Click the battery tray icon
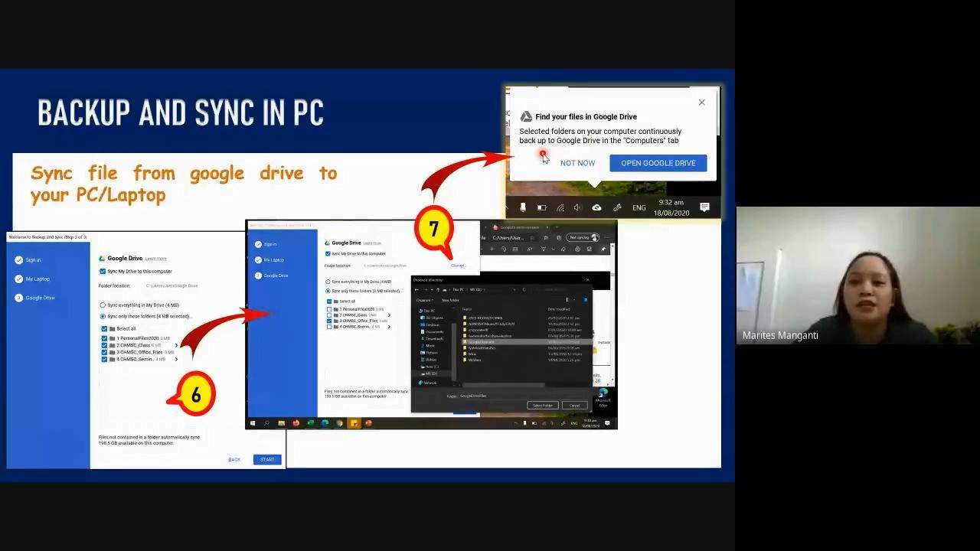Screen dimensions: 980x551 (x=541, y=207)
